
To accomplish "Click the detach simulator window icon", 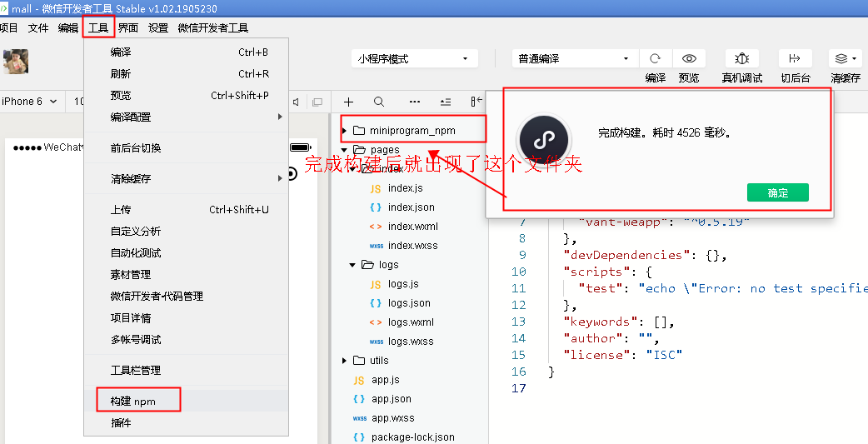I will [x=317, y=102].
